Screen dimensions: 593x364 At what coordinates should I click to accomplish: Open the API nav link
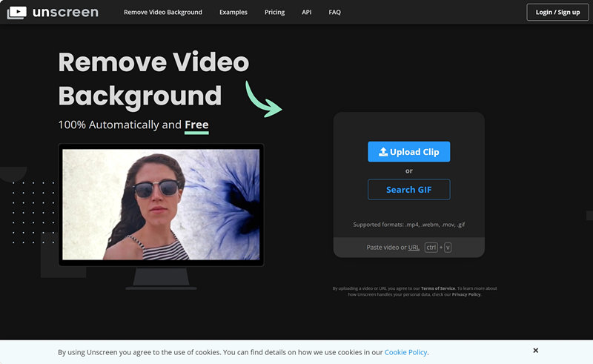click(307, 12)
